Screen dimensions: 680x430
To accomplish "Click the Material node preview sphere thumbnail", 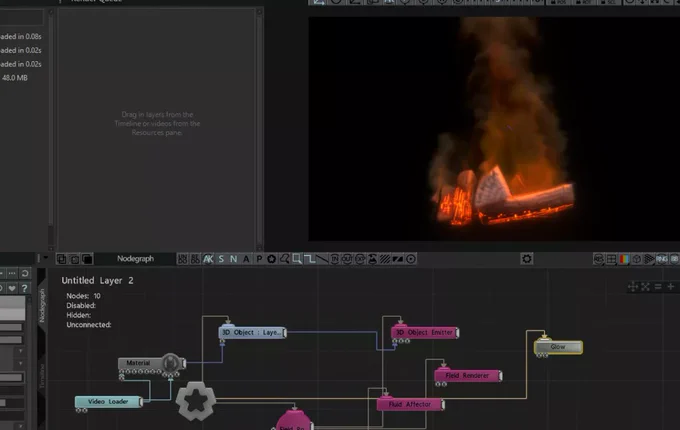I will pyautogui.click(x=171, y=362).
